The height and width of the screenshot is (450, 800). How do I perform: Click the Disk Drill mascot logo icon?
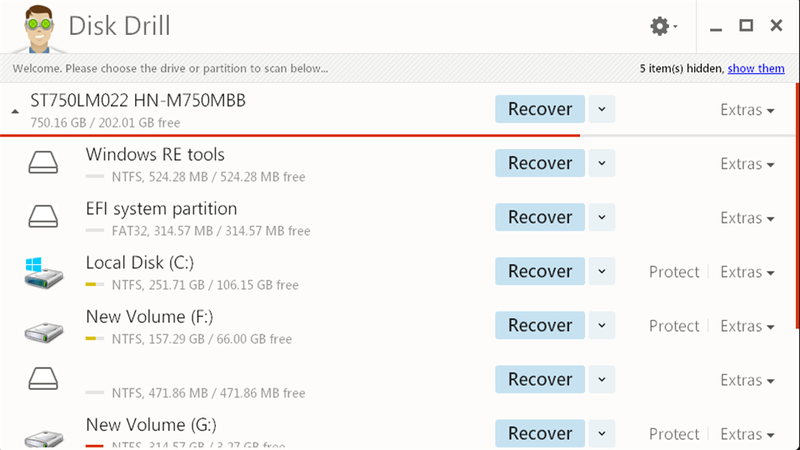pos(37,26)
